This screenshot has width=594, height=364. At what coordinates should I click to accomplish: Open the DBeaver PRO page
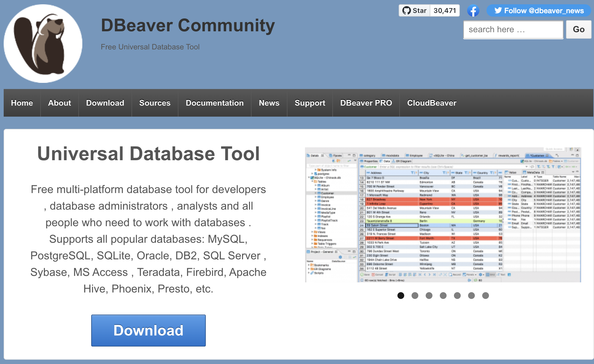[366, 103]
